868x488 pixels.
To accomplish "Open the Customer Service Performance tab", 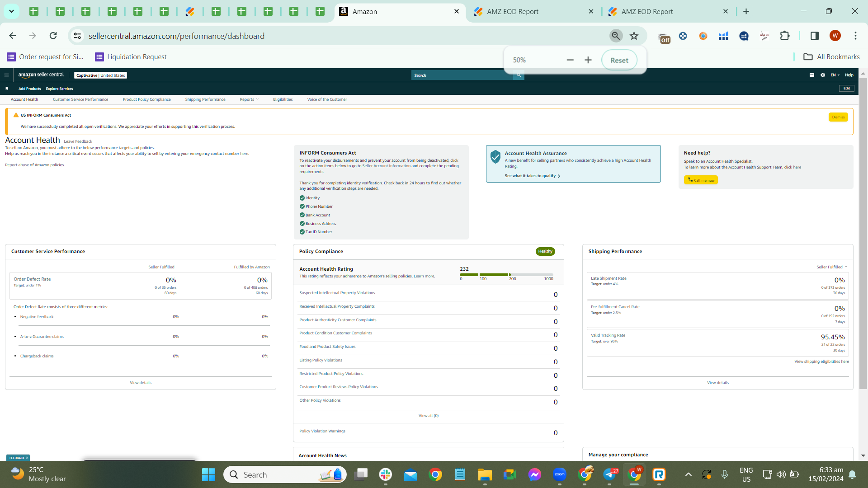I will click(x=80, y=99).
